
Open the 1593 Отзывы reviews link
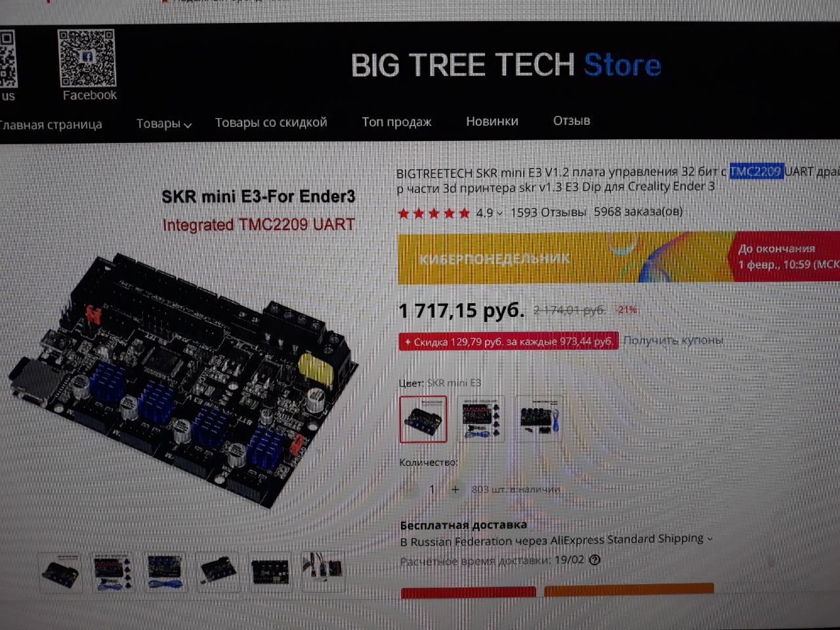[548, 212]
